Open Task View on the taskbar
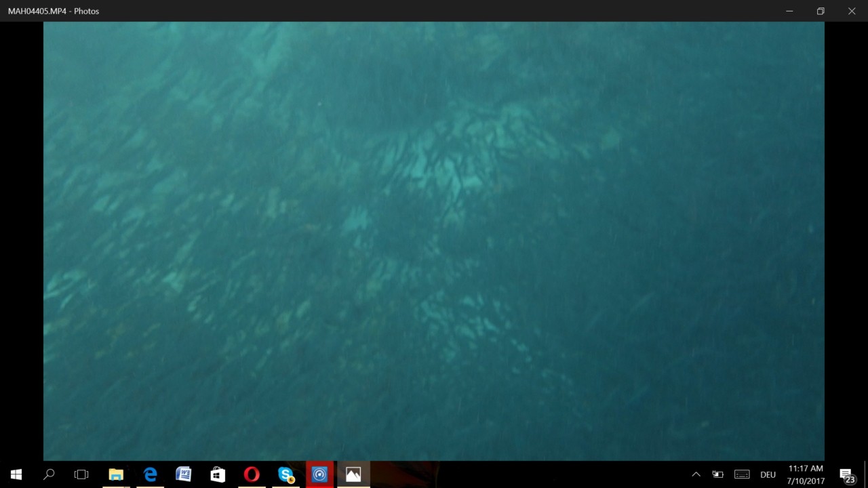868x488 pixels. point(81,474)
